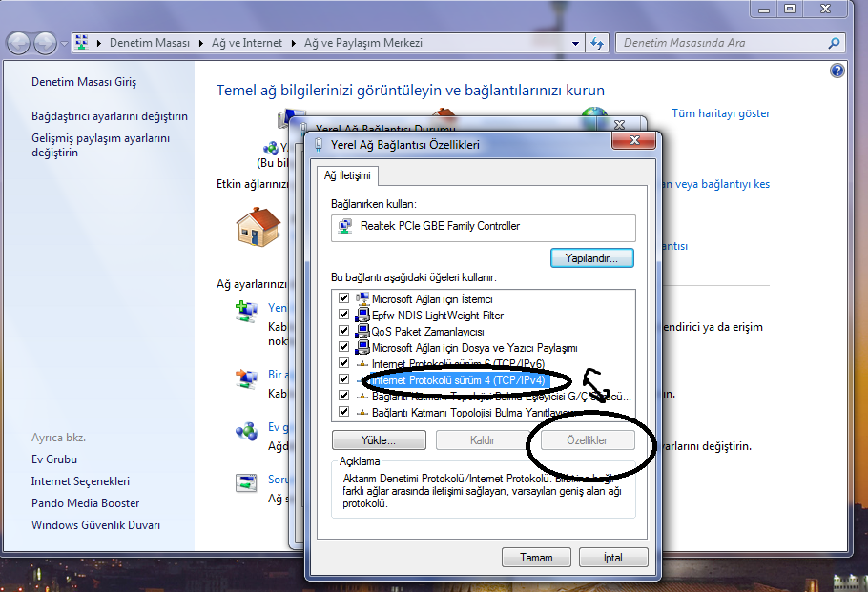Open the recent pages dropdown beside Forward

(64, 43)
